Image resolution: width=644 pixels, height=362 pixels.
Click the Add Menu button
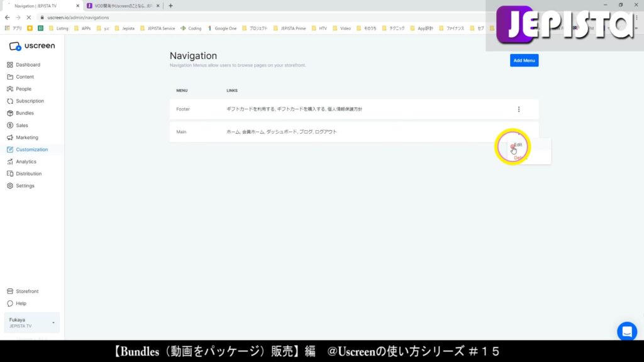tap(524, 60)
